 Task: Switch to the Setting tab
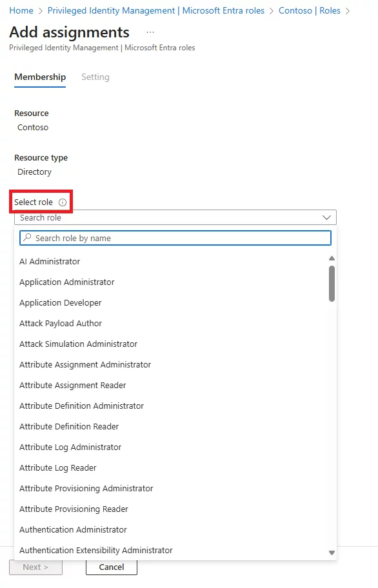[x=95, y=77]
